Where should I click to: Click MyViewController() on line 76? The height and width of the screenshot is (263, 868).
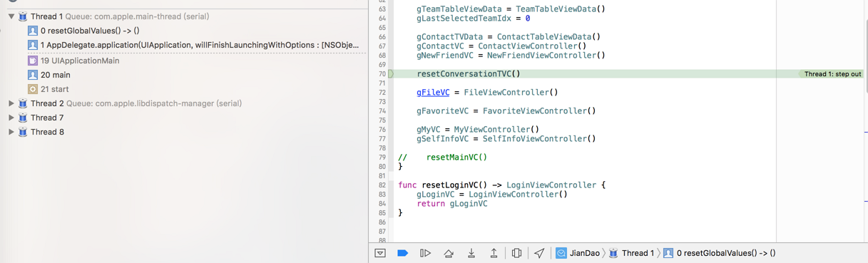[x=496, y=129]
